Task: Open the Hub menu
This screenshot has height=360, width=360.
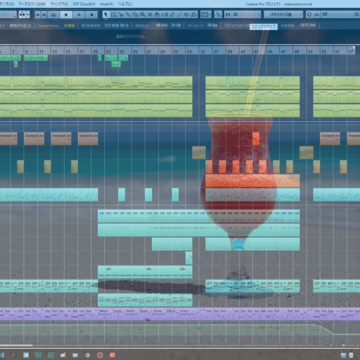Action: (106, 4)
